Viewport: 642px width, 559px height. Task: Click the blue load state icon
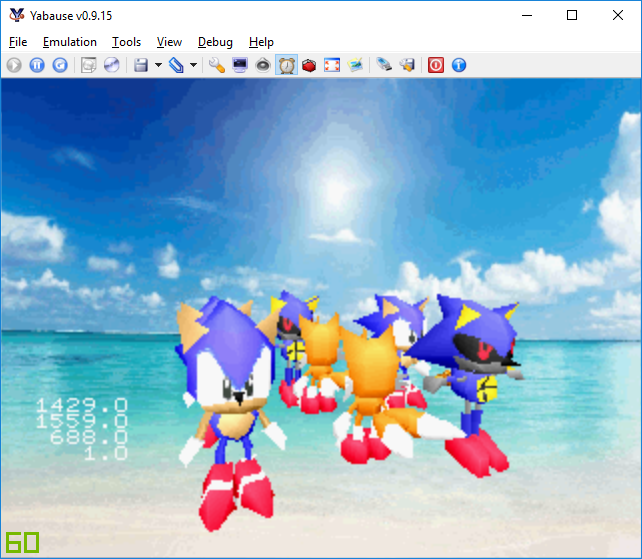pyautogui.click(x=176, y=65)
